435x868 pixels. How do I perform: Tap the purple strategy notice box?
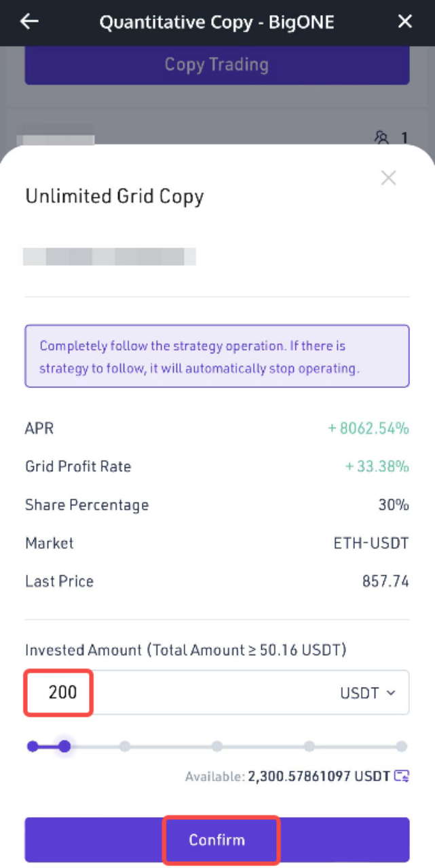click(x=216, y=356)
